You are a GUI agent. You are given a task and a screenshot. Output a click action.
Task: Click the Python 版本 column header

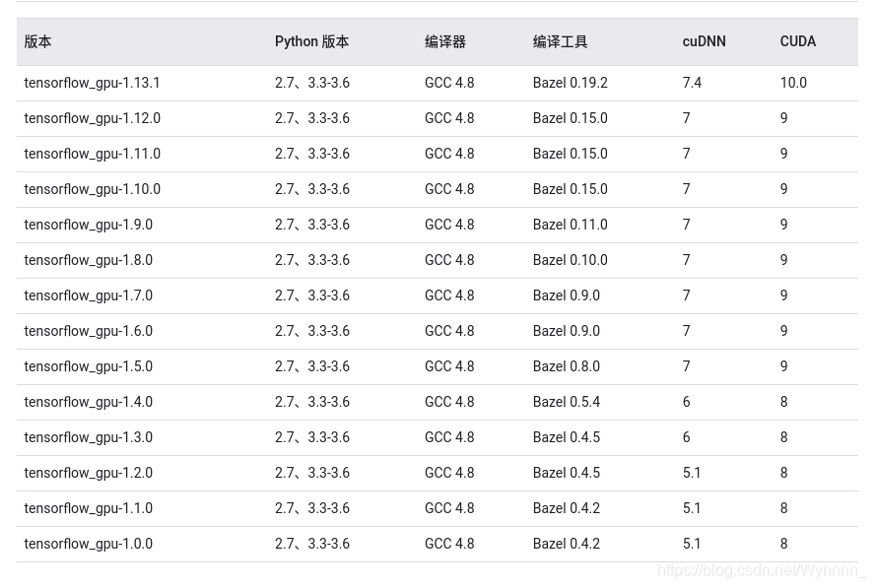(x=311, y=41)
